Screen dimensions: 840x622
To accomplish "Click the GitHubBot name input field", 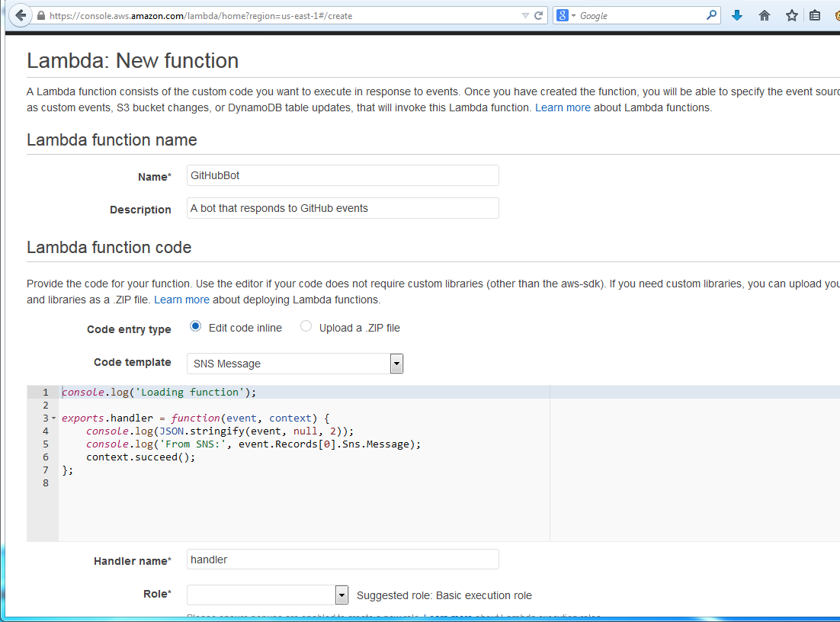I will 343,175.
